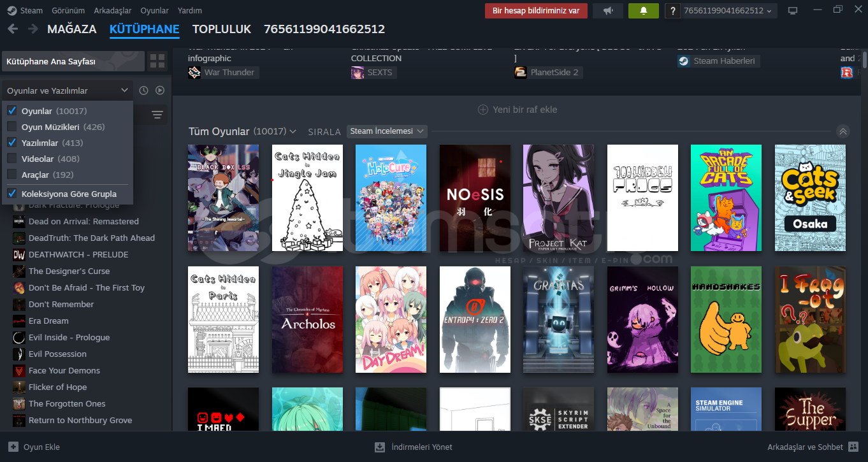Screen dimensions: 868x462
Task: Open the NOeSIS game cover
Action: click(475, 198)
